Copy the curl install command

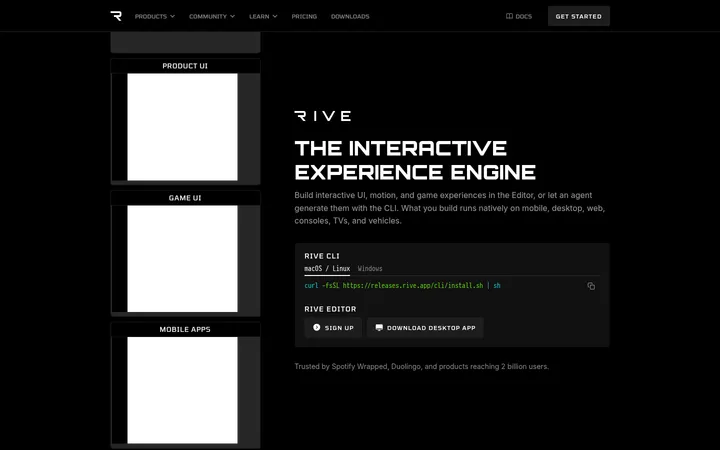pos(591,286)
